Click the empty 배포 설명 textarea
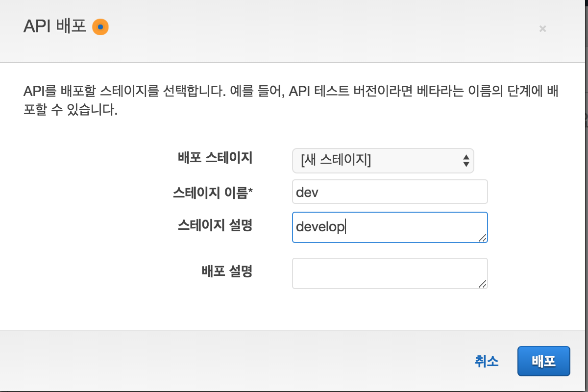 pyautogui.click(x=390, y=273)
